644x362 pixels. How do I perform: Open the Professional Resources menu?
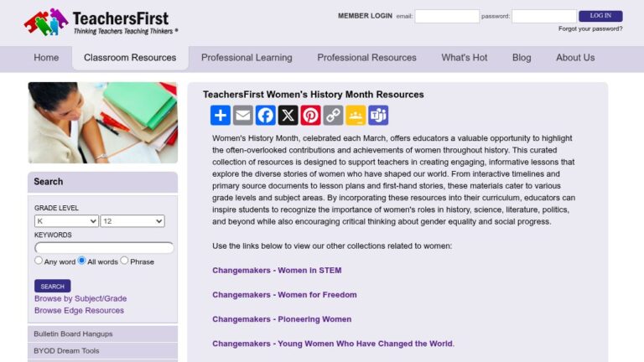(366, 58)
